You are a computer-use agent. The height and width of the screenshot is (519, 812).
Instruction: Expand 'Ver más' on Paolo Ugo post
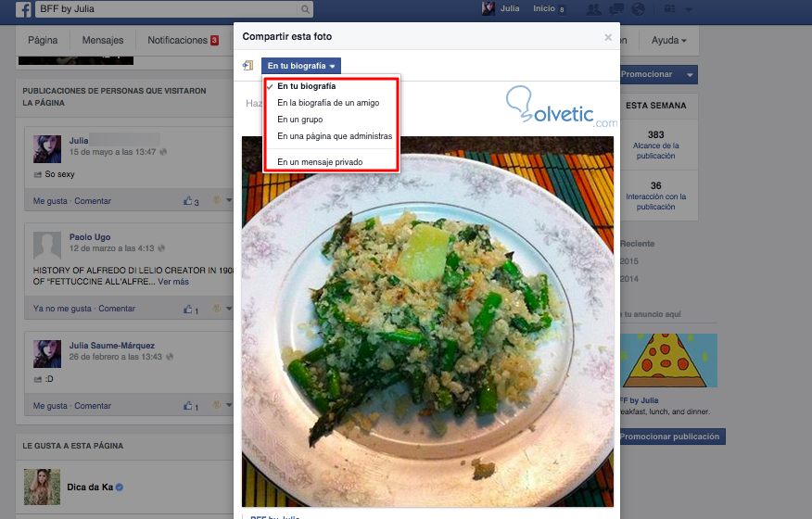173,281
